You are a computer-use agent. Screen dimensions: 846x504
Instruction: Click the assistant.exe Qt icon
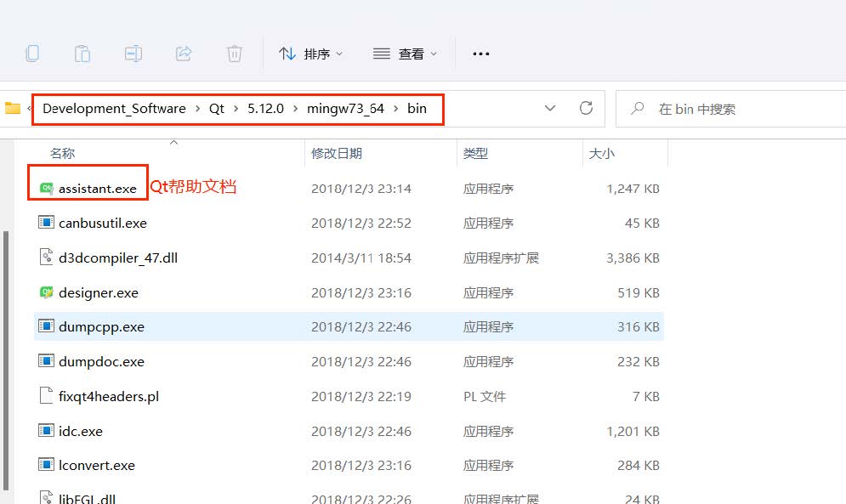[47, 188]
